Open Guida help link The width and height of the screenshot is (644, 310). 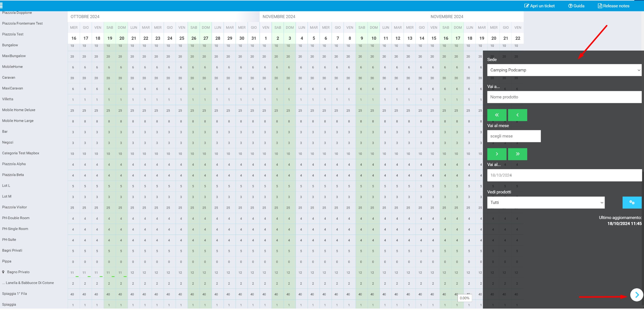pyautogui.click(x=576, y=6)
